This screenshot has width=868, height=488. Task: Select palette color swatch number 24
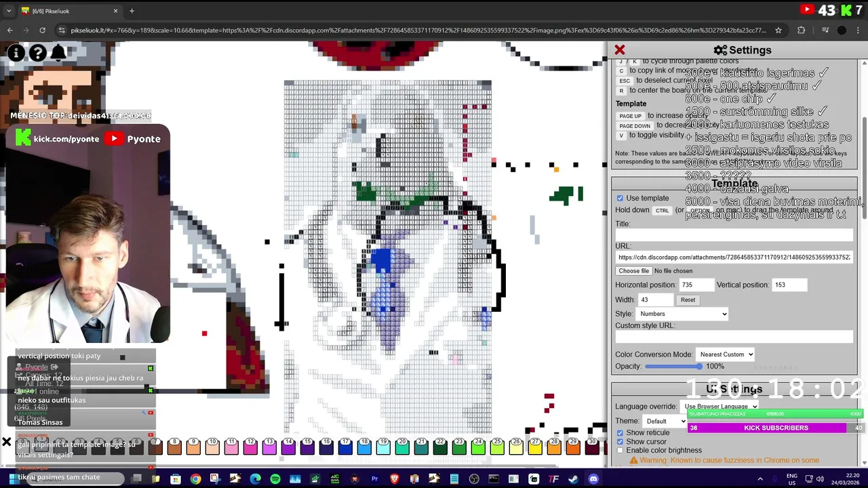(x=478, y=445)
